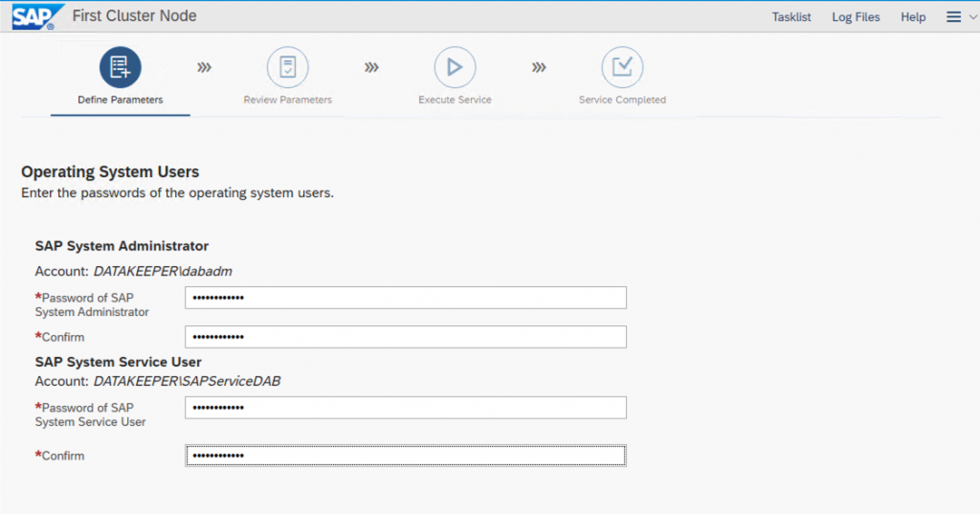Image resolution: width=980 pixels, height=514 pixels.
Task: Focus Password of SAP System Service User field
Action: pyautogui.click(x=406, y=408)
